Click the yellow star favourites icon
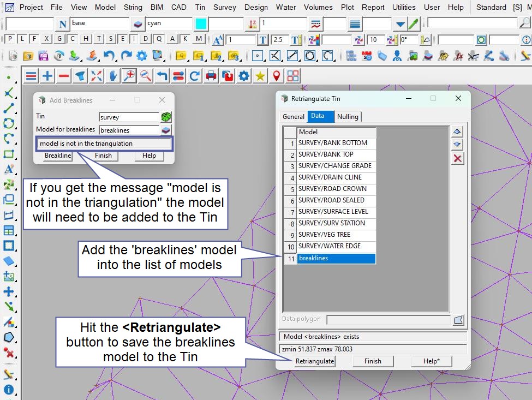This screenshot has width=532, height=400. [260, 76]
